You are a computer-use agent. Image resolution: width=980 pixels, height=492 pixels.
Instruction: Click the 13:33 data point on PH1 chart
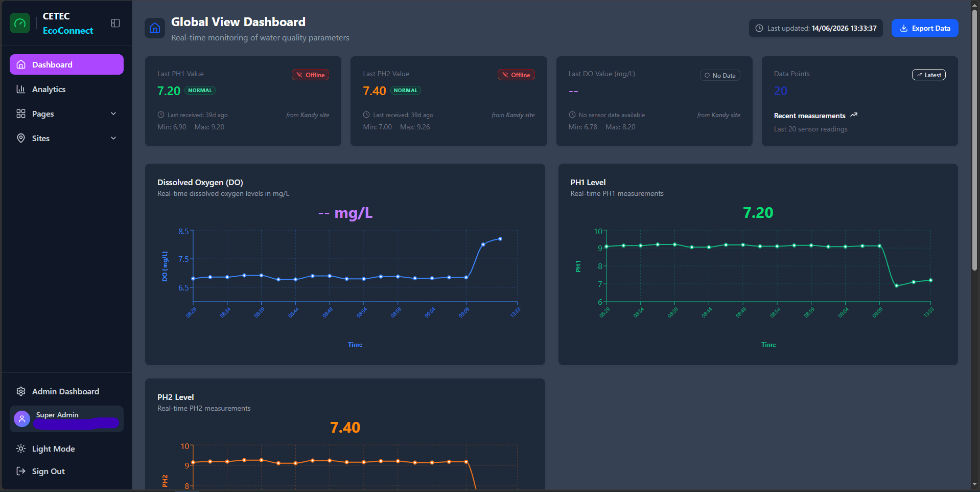[x=930, y=280]
